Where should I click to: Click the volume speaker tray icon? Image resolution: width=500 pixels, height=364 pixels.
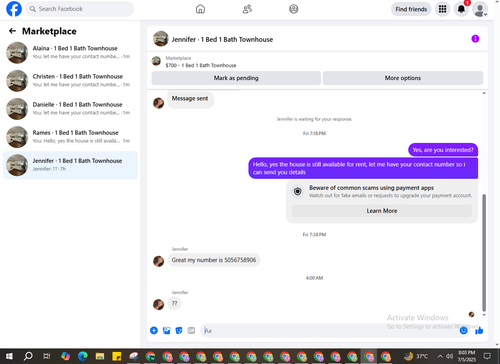[x=449, y=356]
